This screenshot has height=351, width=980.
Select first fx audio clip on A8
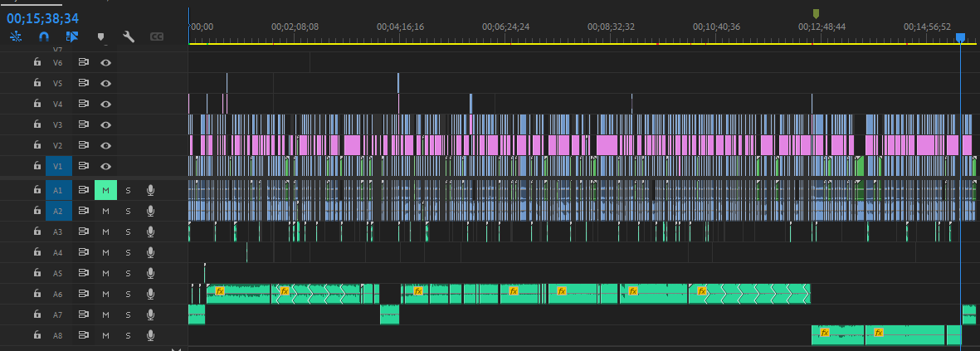point(837,335)
